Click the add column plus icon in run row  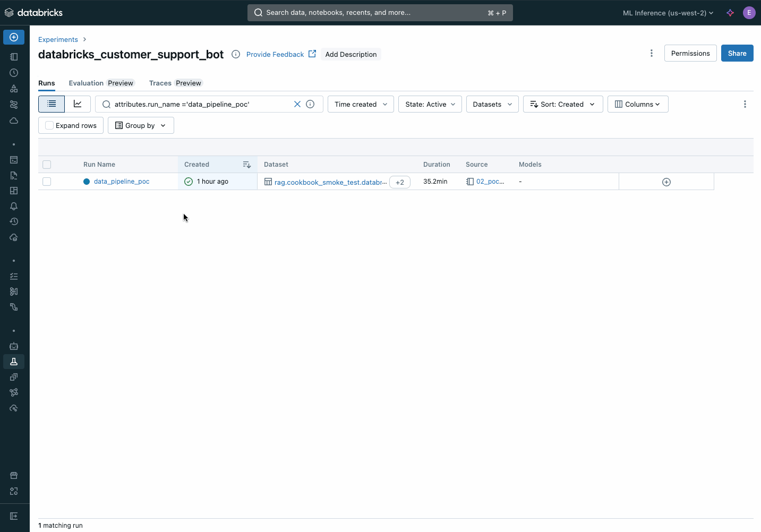(666, 182)
